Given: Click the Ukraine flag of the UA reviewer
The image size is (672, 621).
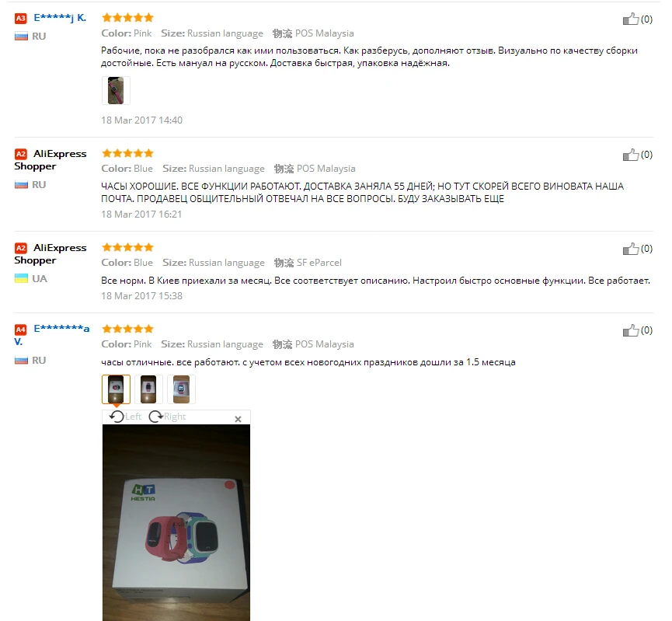Looking at the screenshot, I should [x=21, y=278].
